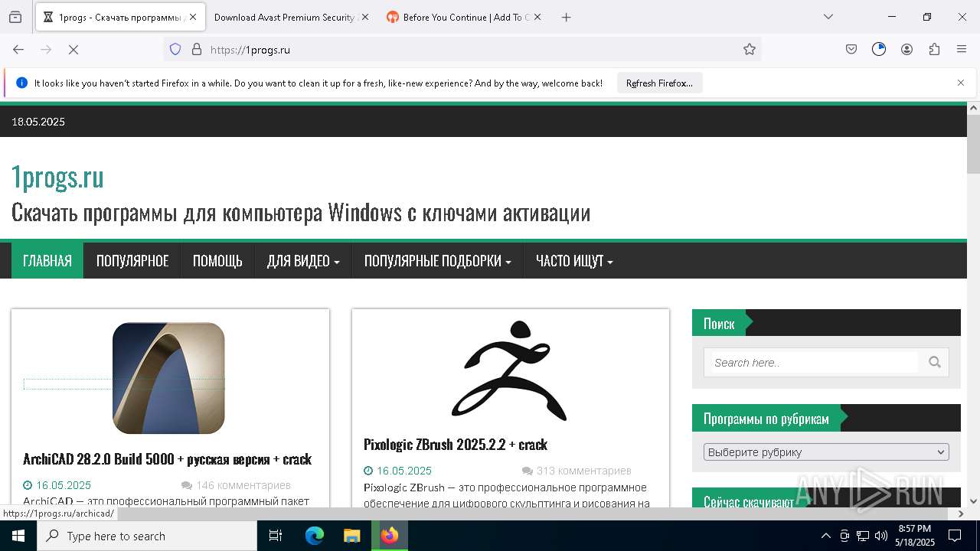Click the forward navigation arrow

[46, 49]
